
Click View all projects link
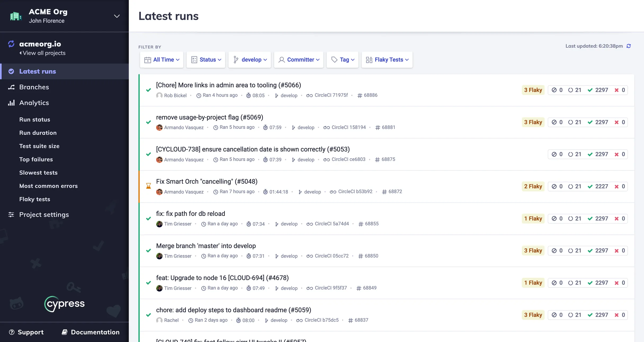42,53
